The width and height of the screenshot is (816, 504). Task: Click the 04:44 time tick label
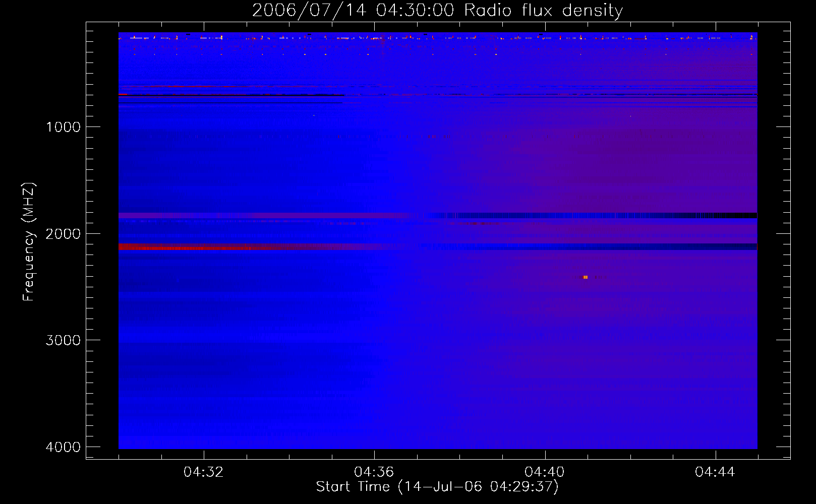[x=715, y=472]
